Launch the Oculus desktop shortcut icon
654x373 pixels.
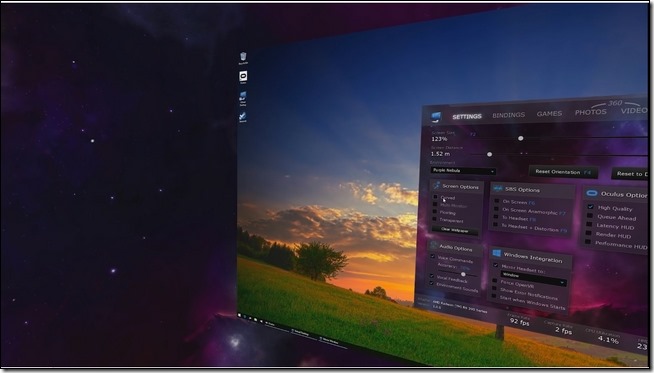243,76
